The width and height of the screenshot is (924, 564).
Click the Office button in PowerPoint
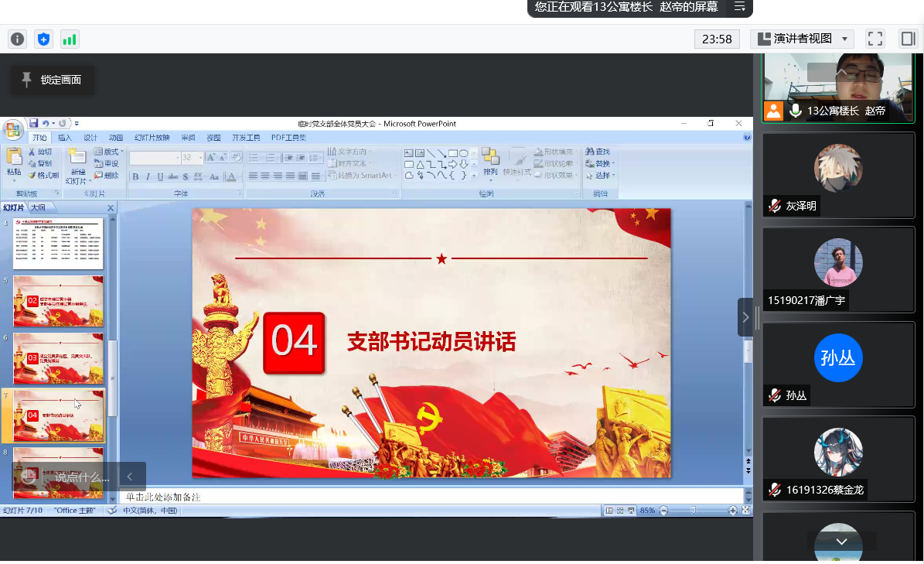(12, 129)
